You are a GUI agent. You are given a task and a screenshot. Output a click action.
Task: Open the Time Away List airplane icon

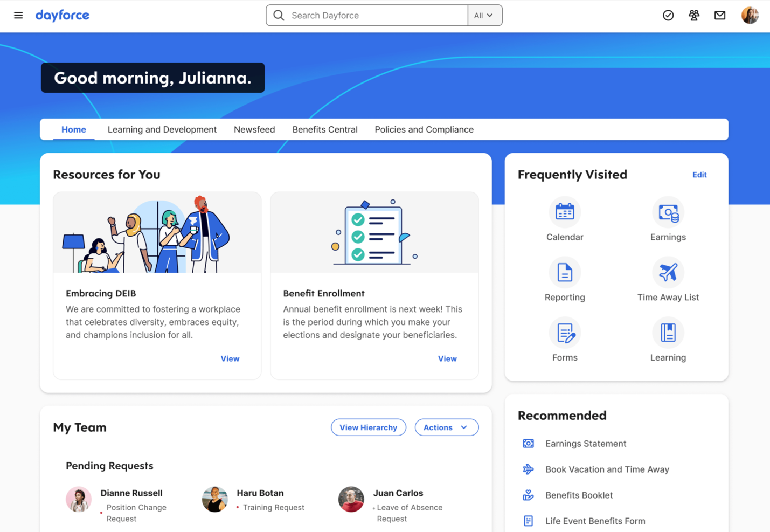tap(668, 273)
